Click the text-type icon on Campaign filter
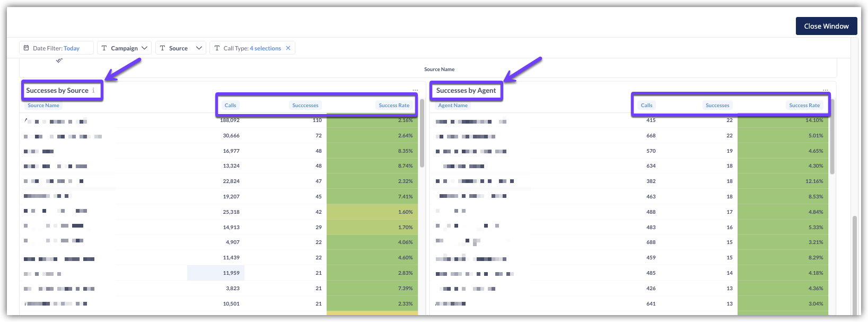This screenshot has width=868, height=322. point(104,48)
